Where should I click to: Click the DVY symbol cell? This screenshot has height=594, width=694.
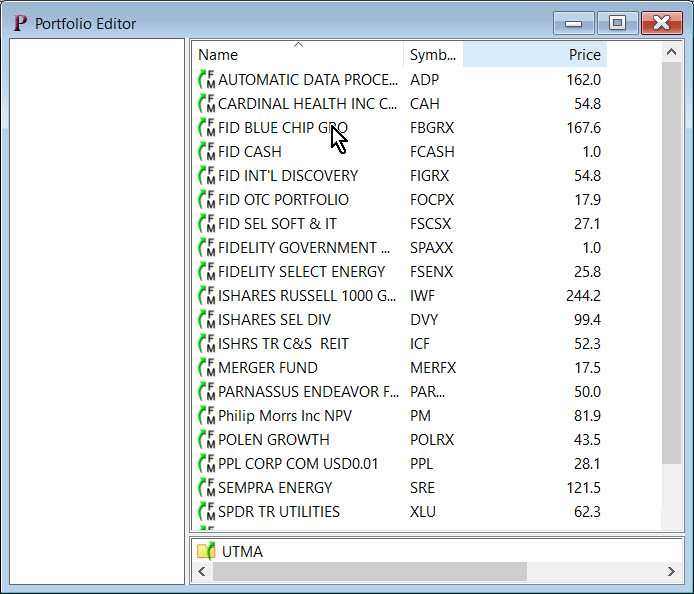(424, 319)
